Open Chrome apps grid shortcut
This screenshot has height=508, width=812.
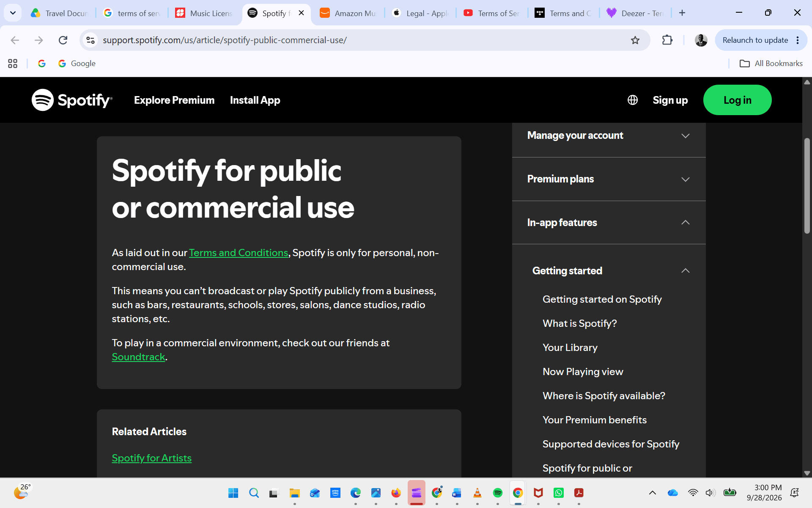coord(13,63)
